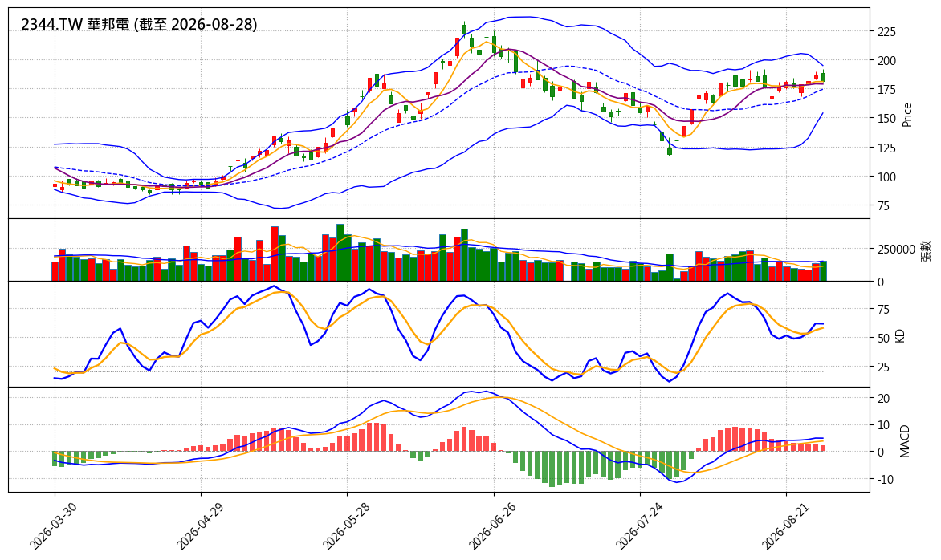The image size is (941, 560).
Task: Click the 225 price tick value
Action: point(886,32)
